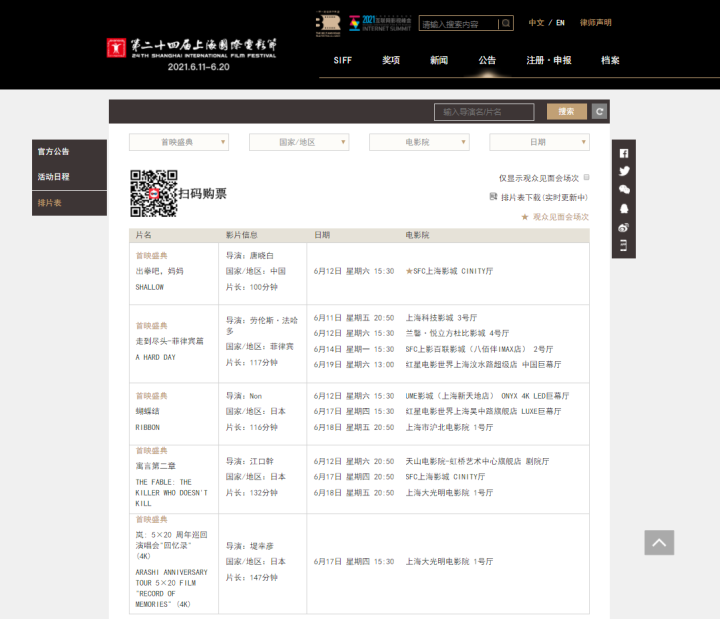
Task: Click 天山电影院-虹桥艺术中心旗舰店 screening
Action: (477, 461)
